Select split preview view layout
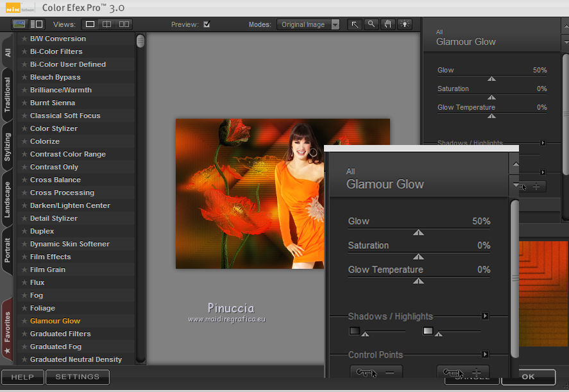569x392 pixels. point(107,24)
